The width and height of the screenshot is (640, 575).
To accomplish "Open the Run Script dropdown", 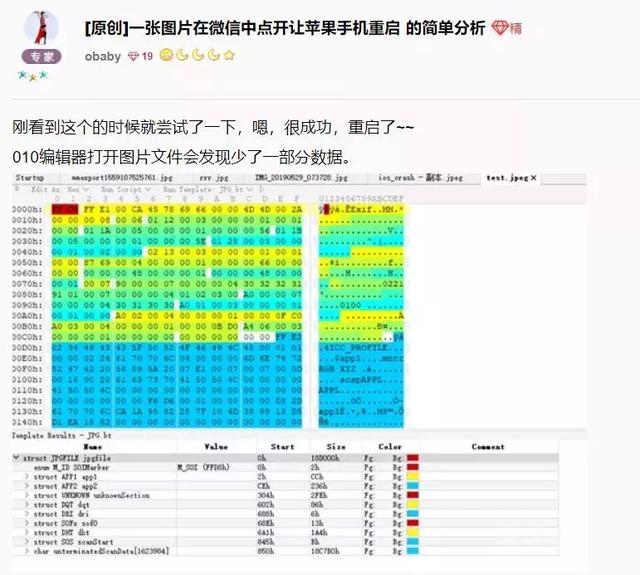I will (126, 189).
